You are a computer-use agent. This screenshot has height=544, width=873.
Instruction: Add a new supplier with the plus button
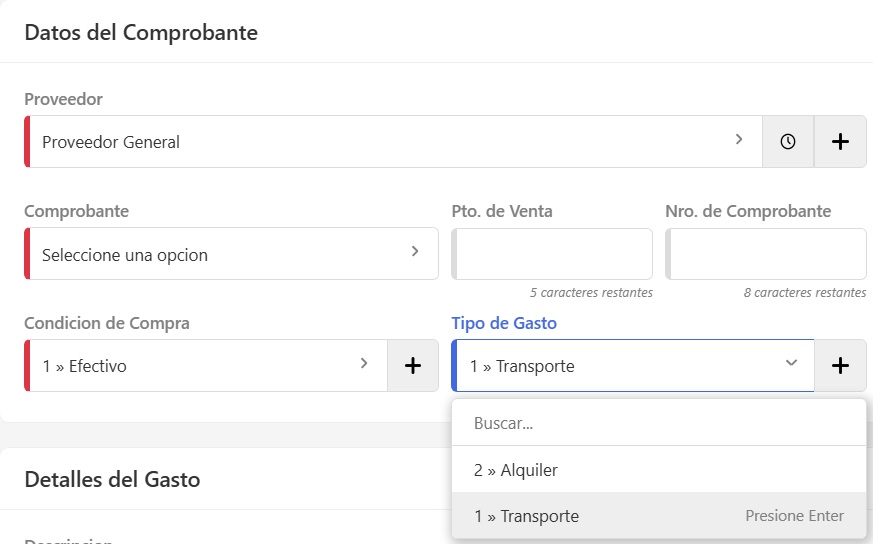[840, 142]
